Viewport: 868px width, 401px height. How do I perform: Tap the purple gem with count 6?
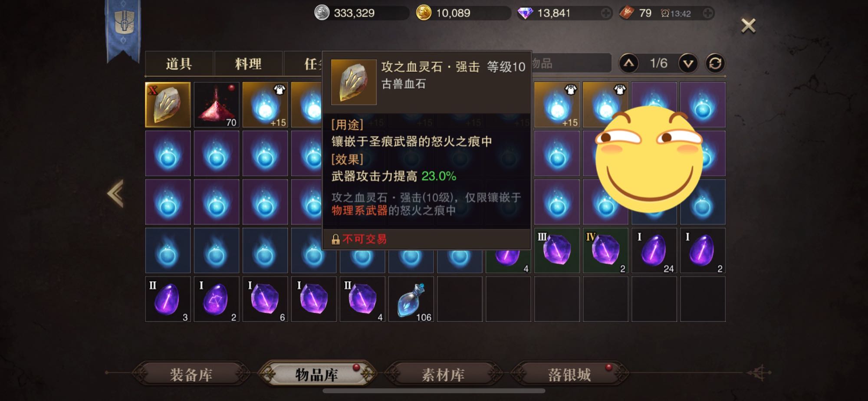point(265,299)
